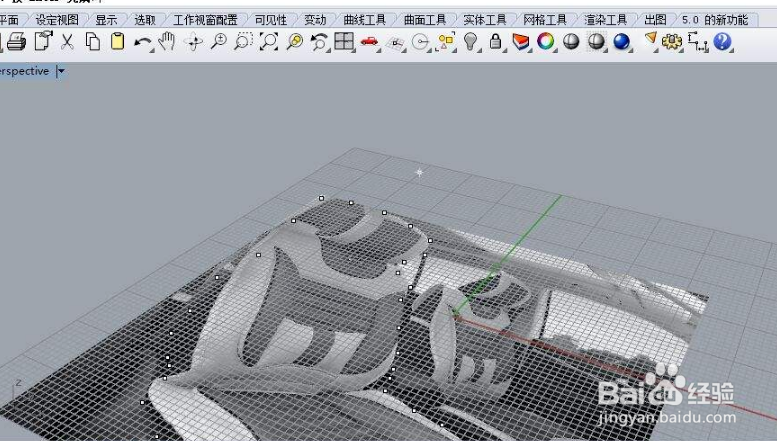Switch to the 5.0 的新功能 tab
The height and width of the screenshot is (441, 777).
pos(715,20)
